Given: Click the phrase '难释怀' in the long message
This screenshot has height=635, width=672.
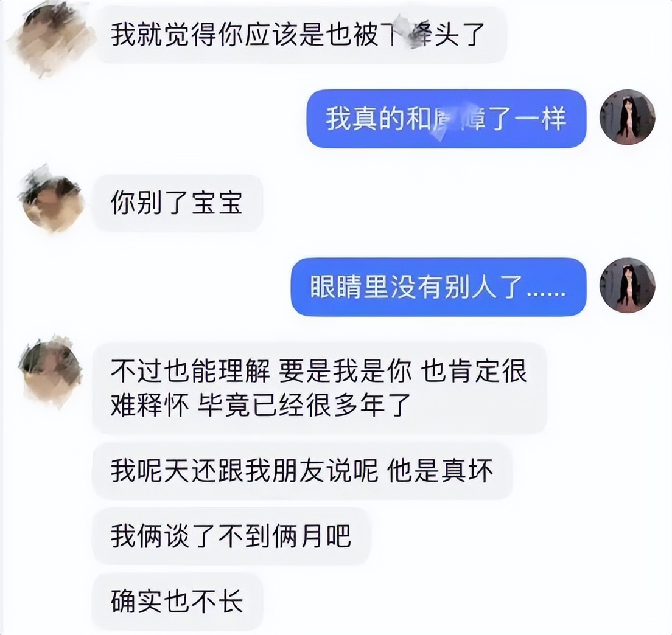Looking at the screenshot, I should click(150, 404).
